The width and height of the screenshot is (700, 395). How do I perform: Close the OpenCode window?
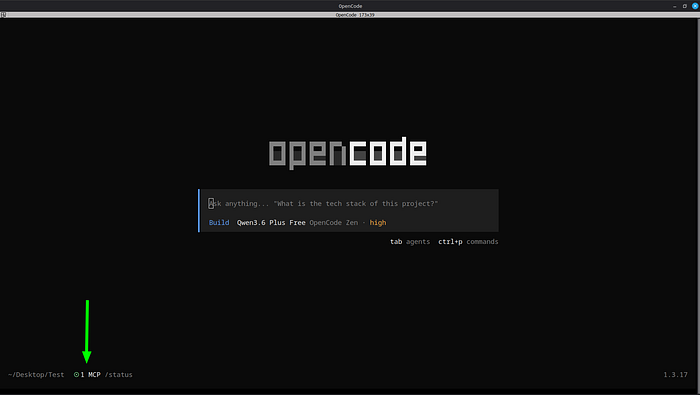695,6
